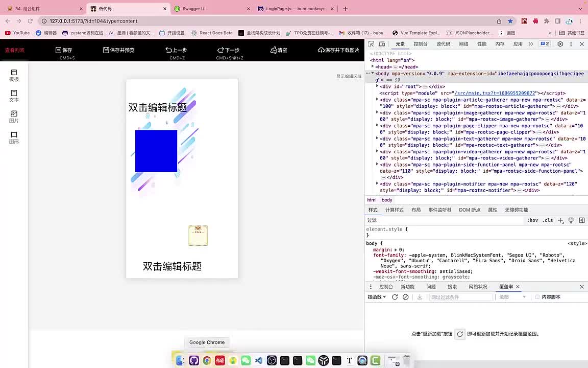Switch to 事件监听器 tab
The image size is (588, 368).
pyautogui.click(x=440, y=210)
